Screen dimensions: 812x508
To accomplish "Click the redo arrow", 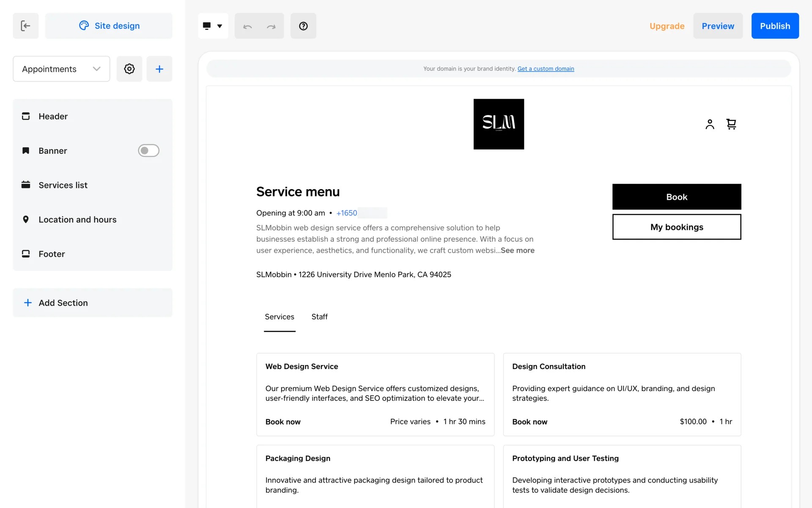I will tap(271, 26).
